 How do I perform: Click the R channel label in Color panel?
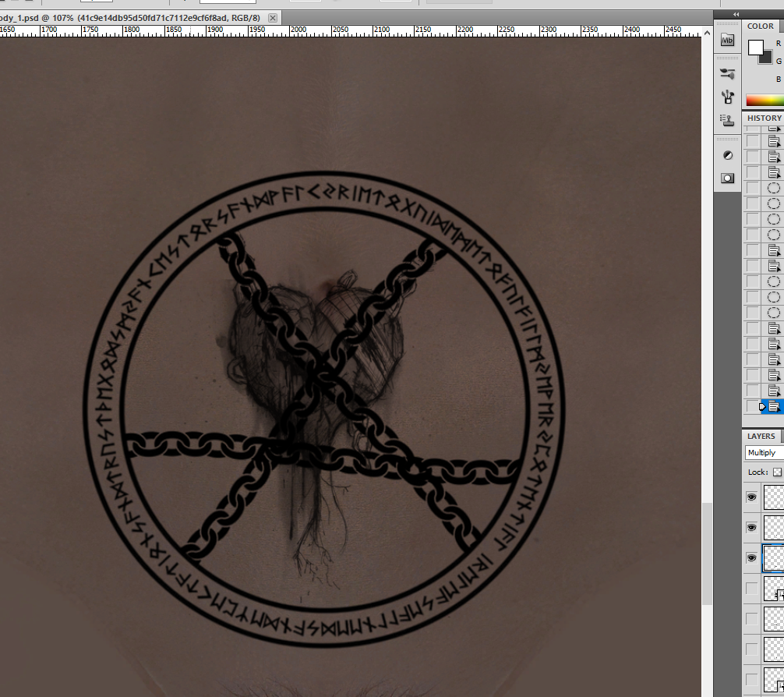pos(779,44)
